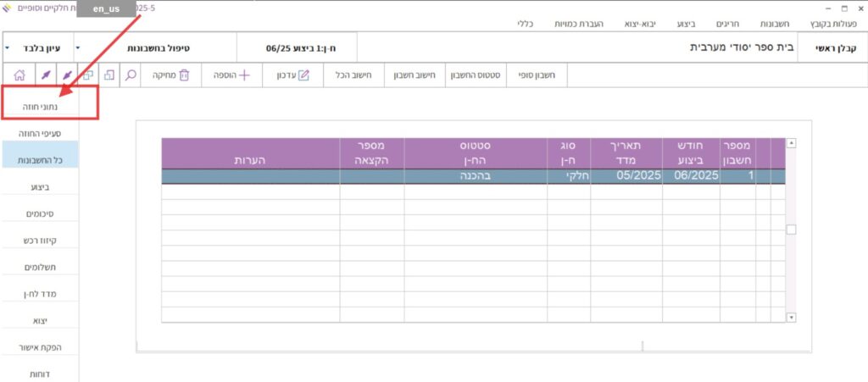Click the purple pin icon beside Home

pos(45,75)
